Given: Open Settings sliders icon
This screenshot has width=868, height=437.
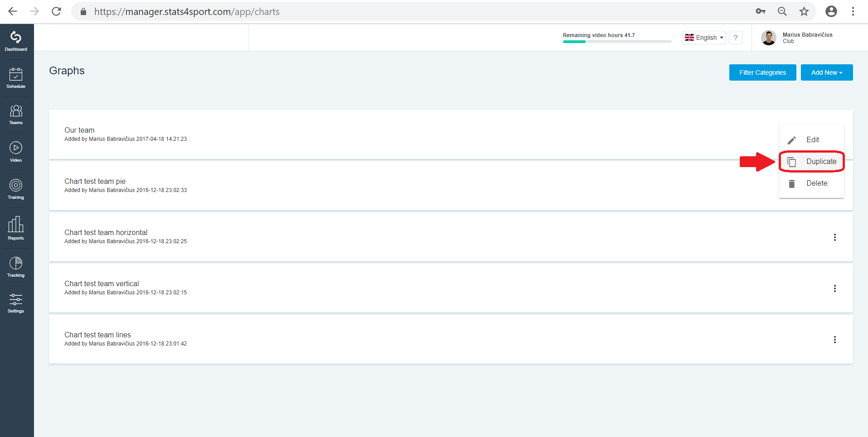Looking at the screenshot, I should pos(16,303).
